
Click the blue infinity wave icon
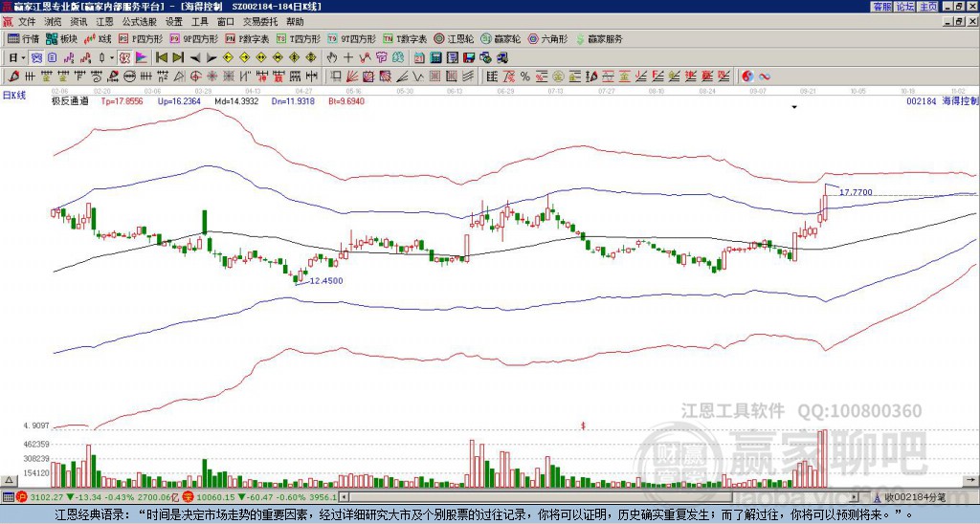pyautogui.click(x=765, y=76)
